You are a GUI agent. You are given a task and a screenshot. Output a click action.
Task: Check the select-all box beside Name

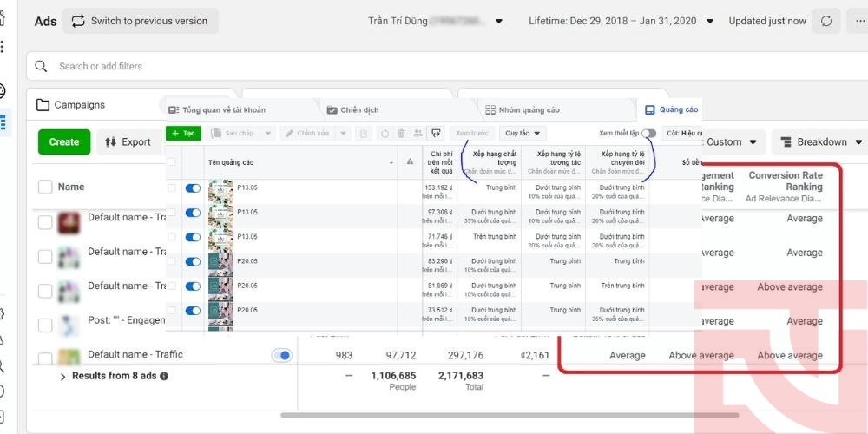point(45,187)
